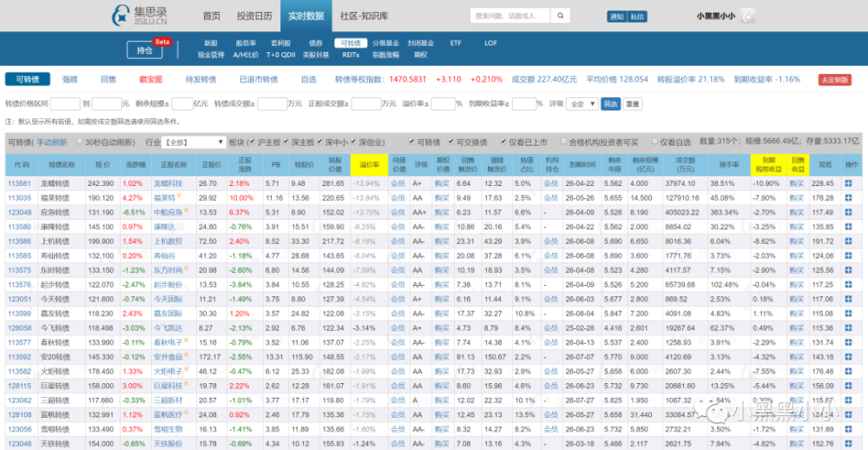
Task: Uncheck the 沪主板 board checkbox
Action: click(x=253, y=142)
